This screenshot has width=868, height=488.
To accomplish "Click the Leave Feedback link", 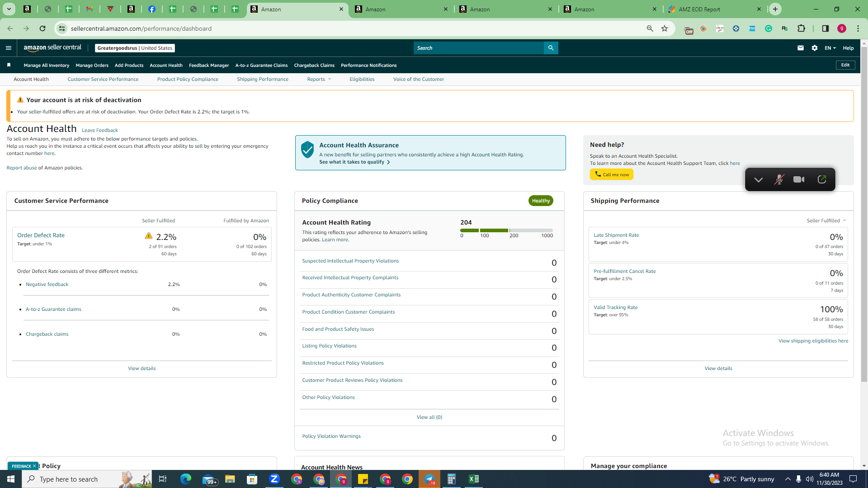I will coord(100,130).
